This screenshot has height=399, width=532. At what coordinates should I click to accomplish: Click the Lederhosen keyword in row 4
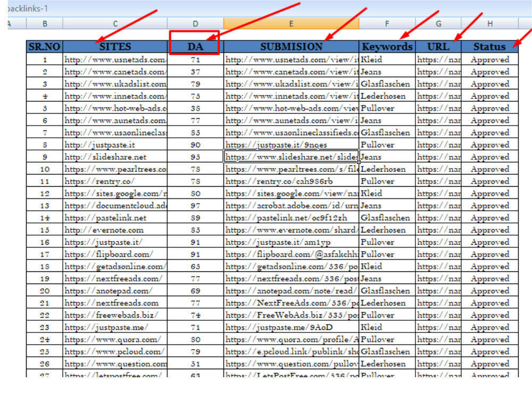(387, 96)
